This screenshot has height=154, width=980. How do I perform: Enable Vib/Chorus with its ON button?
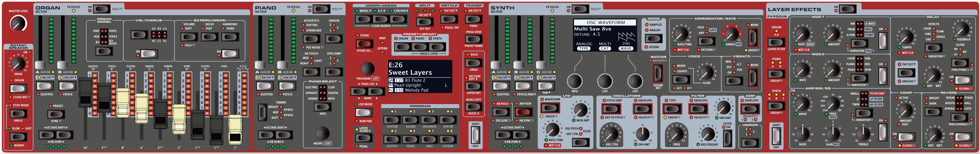(149, 53)
